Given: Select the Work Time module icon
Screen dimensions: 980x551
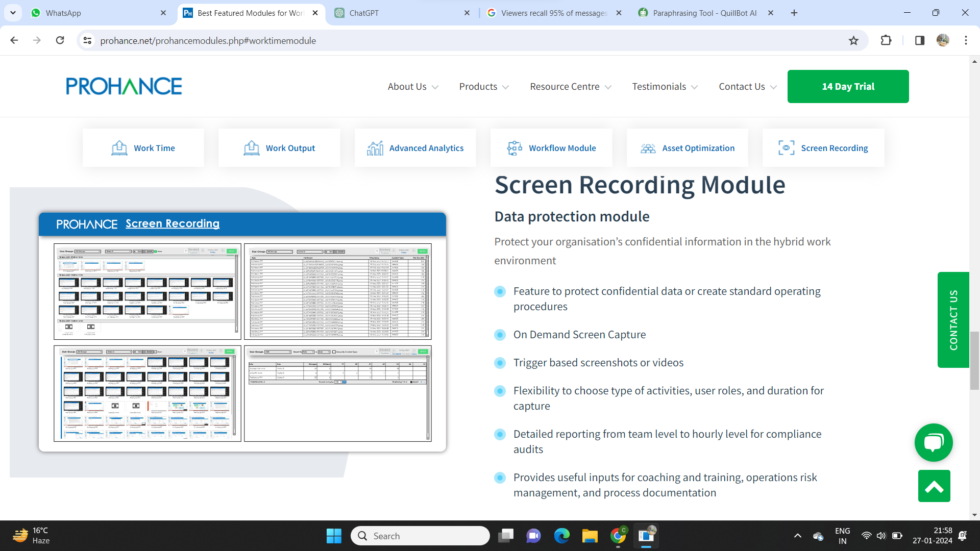Looking at the screenshot, I should [119, 147].
